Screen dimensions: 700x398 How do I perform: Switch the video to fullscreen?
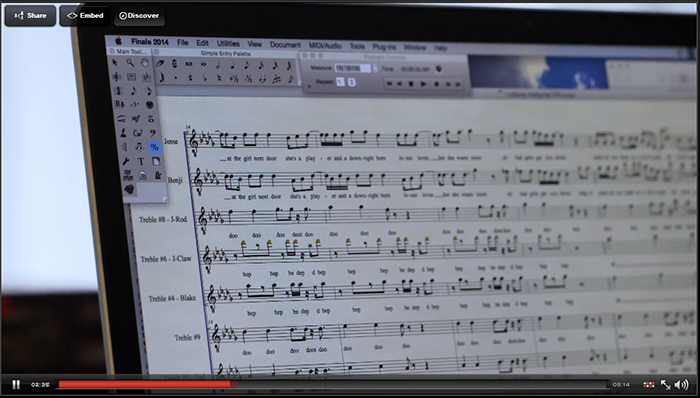[x=665, y=385]
